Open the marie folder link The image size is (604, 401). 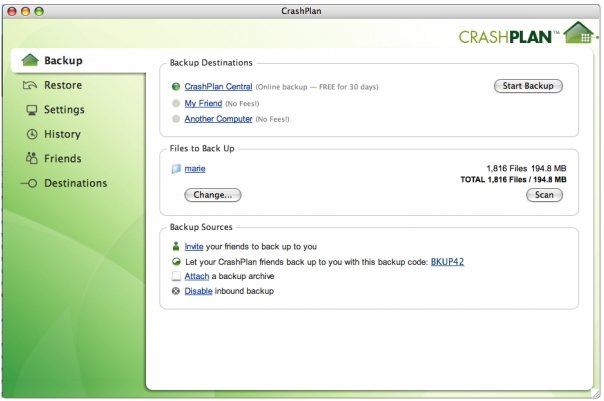coord(195,169)
